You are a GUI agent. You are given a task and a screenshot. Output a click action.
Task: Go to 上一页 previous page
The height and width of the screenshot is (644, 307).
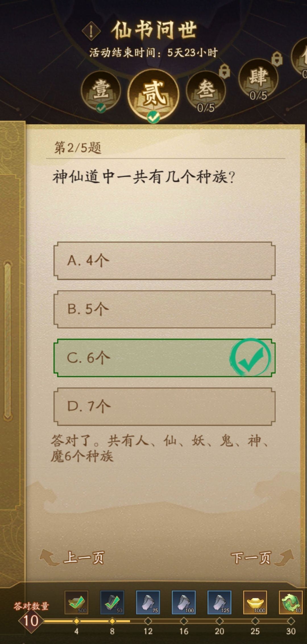[x=85, y=557]
